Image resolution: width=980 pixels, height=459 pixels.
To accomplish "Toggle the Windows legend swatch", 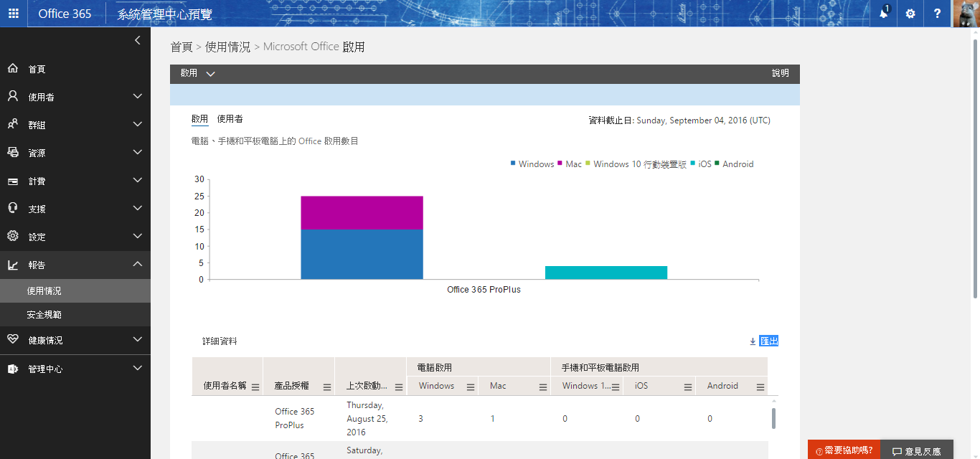I will point(513,164).
